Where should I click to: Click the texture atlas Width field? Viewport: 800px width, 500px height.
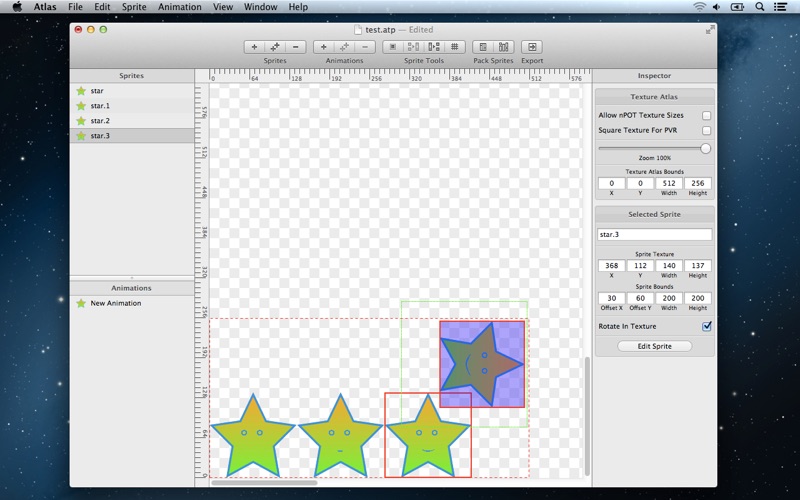pyautogui.click(x=669, y=183)
